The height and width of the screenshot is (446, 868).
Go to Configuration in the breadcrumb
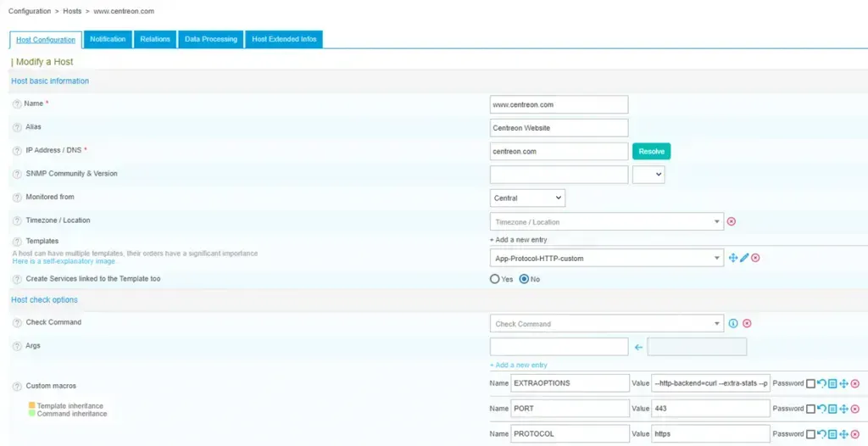28,11
